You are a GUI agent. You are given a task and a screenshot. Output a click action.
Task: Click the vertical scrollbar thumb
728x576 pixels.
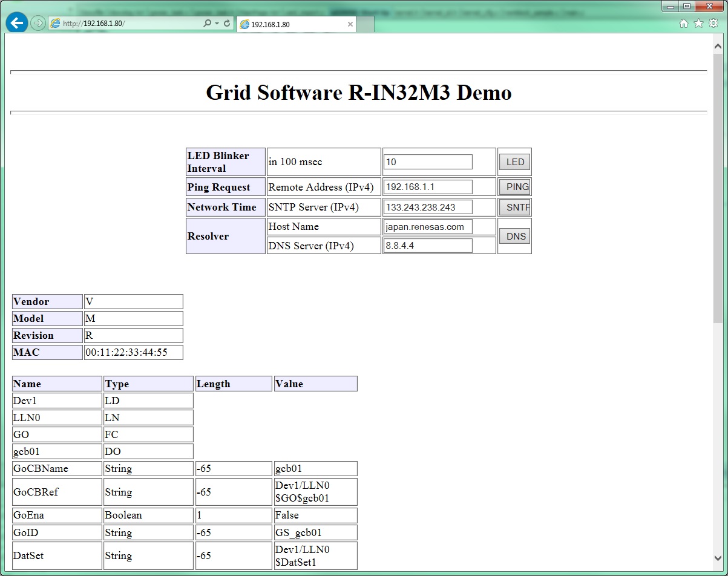[x=718, y=188]
